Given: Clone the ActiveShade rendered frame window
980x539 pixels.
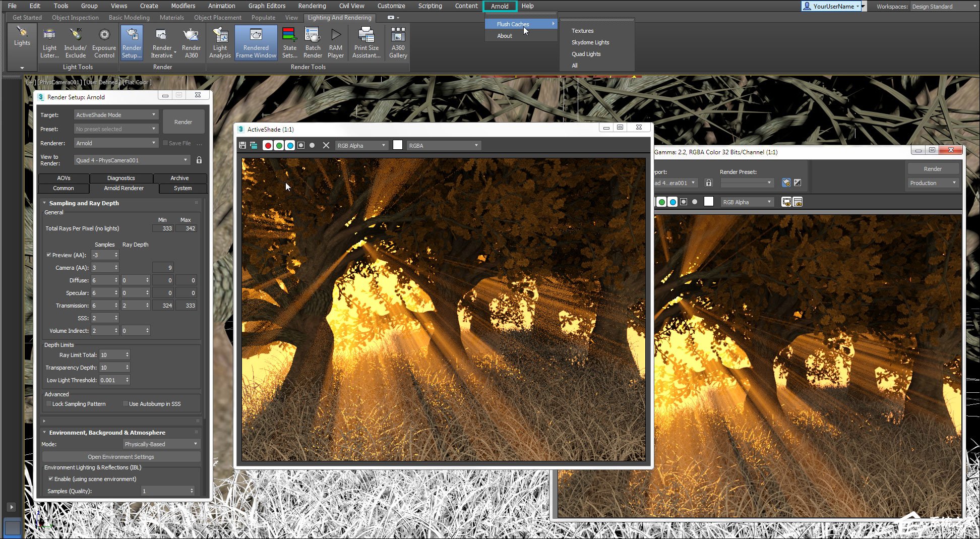Looking at the screenshot, I should click(254, 145).
